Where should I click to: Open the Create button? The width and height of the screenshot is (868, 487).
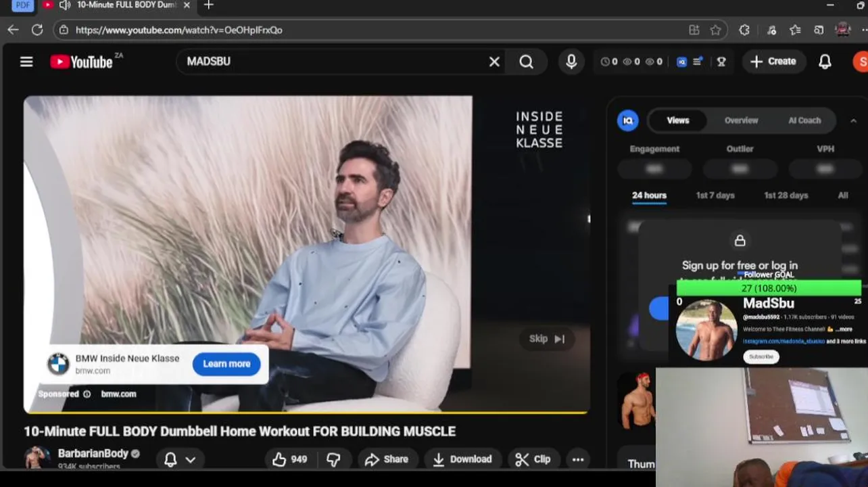pos(773,62)
